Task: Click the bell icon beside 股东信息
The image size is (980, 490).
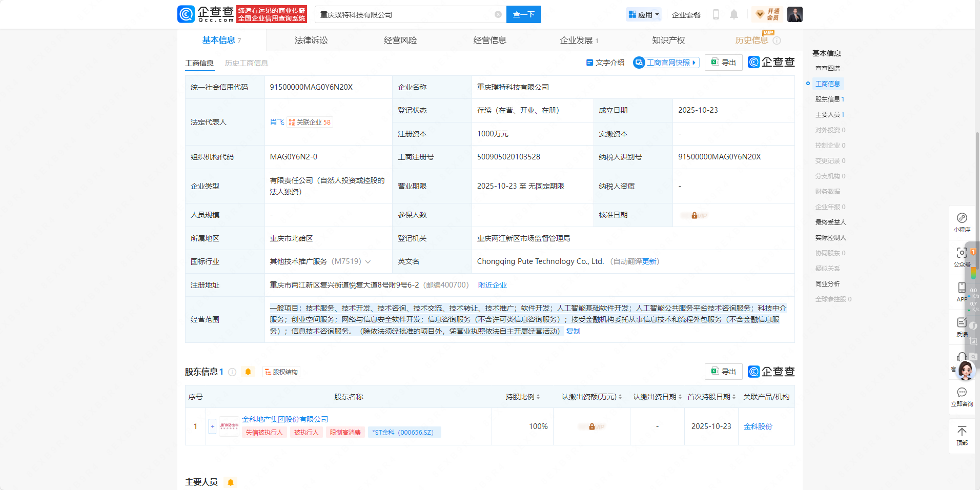Action: click(248, 372)
